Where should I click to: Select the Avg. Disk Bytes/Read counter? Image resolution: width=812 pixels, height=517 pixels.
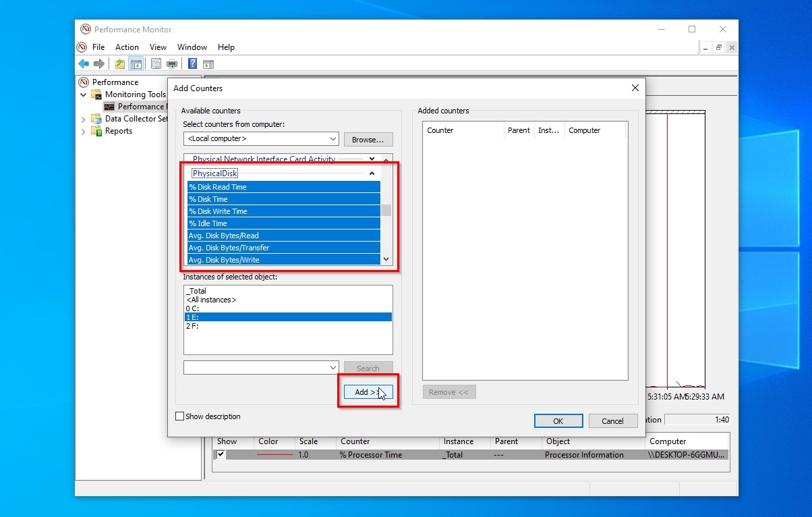pos(284,236)
